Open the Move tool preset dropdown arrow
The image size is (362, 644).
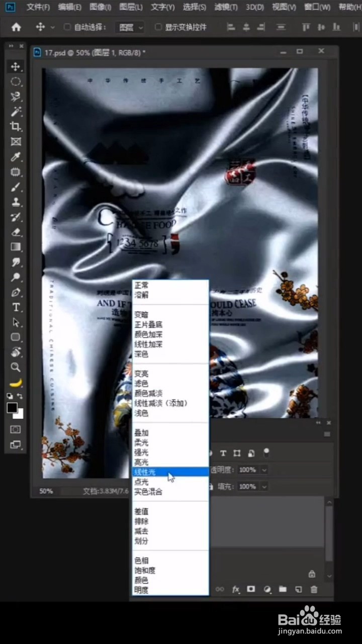click(x=53, y=27)
